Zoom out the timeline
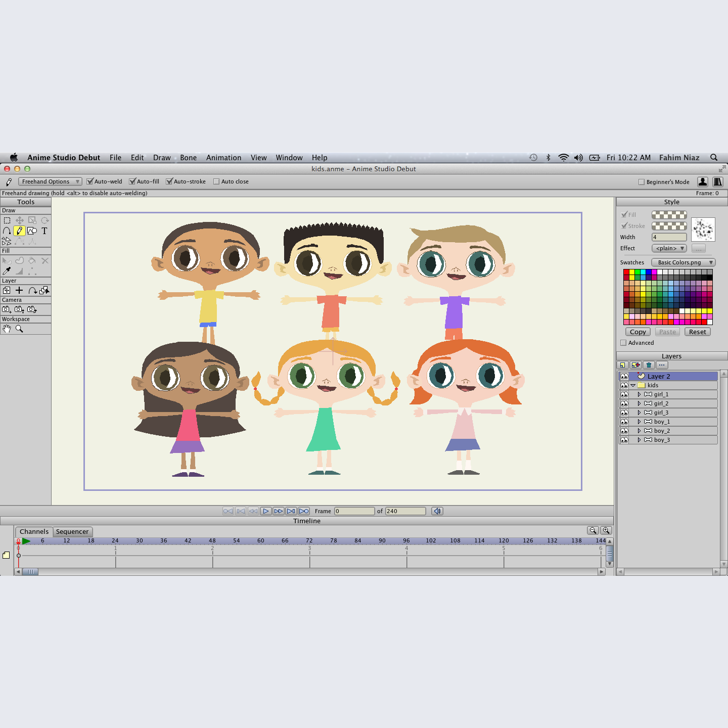Image resolution: width=728 pixels, height=728 pixels. tap(593, 530)
